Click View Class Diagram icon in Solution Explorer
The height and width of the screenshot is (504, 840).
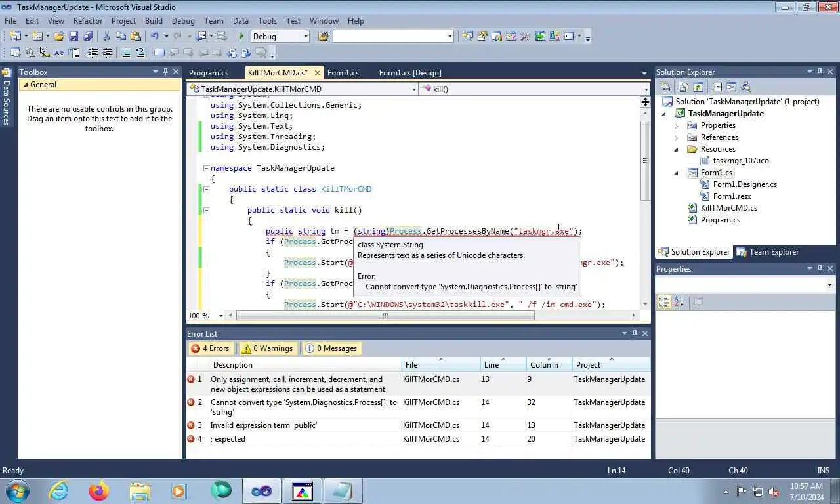click(x=745, y=87)
